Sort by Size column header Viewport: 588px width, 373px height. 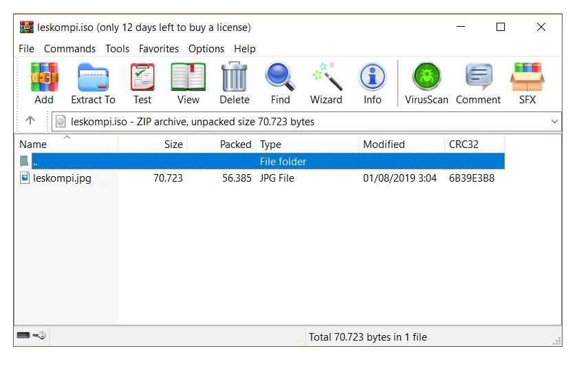(153, 144)
